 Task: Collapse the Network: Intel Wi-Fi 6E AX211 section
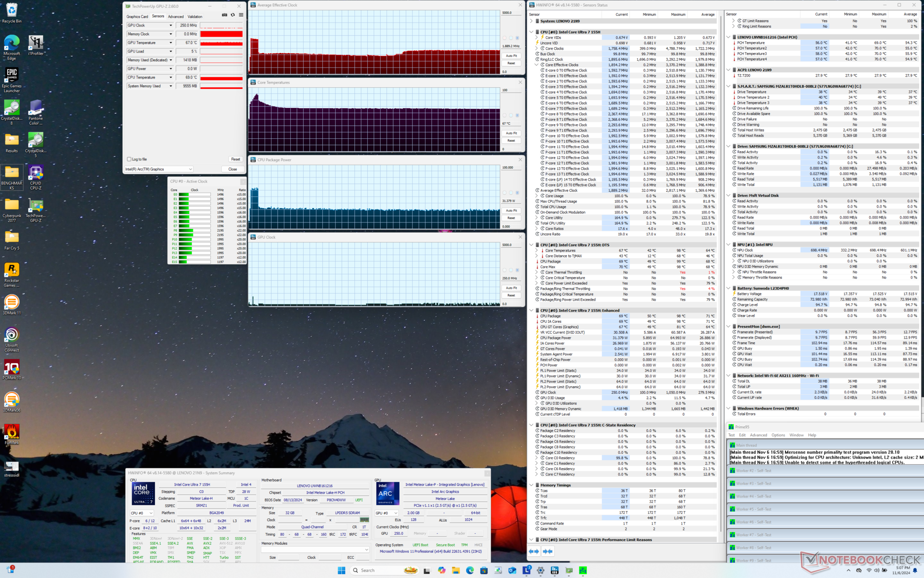729,376
